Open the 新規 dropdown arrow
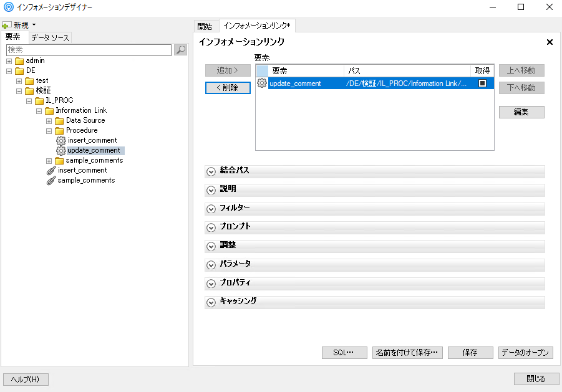 (34, 25)
